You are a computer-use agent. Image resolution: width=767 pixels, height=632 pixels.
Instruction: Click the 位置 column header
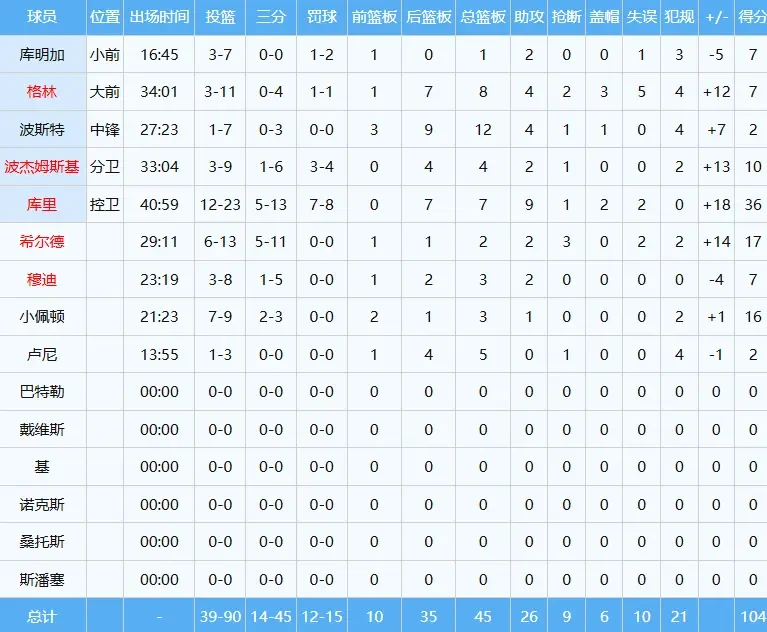coord(105,17)
